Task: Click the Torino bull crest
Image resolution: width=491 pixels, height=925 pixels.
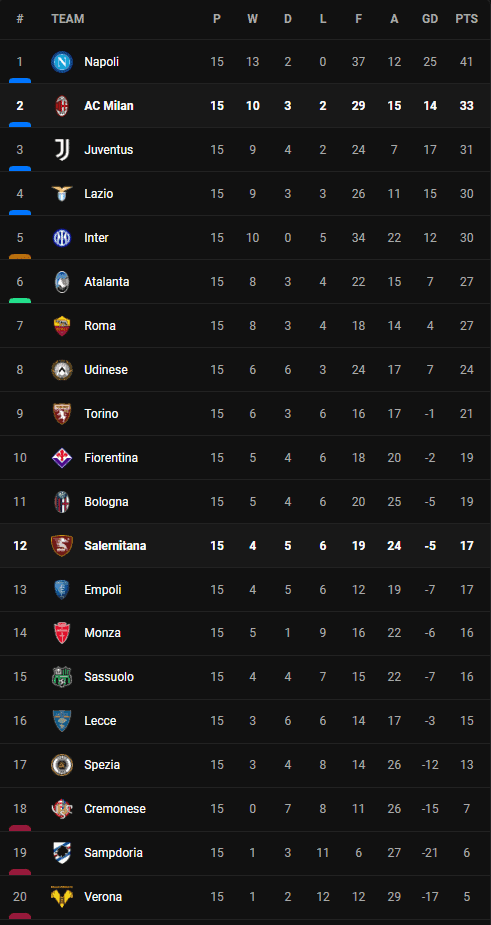Action: click(62, 414)
